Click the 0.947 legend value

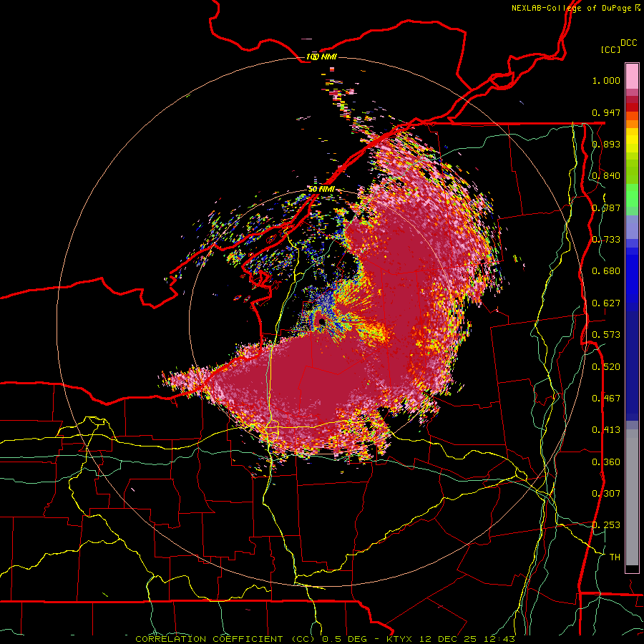tap(606, 112)
